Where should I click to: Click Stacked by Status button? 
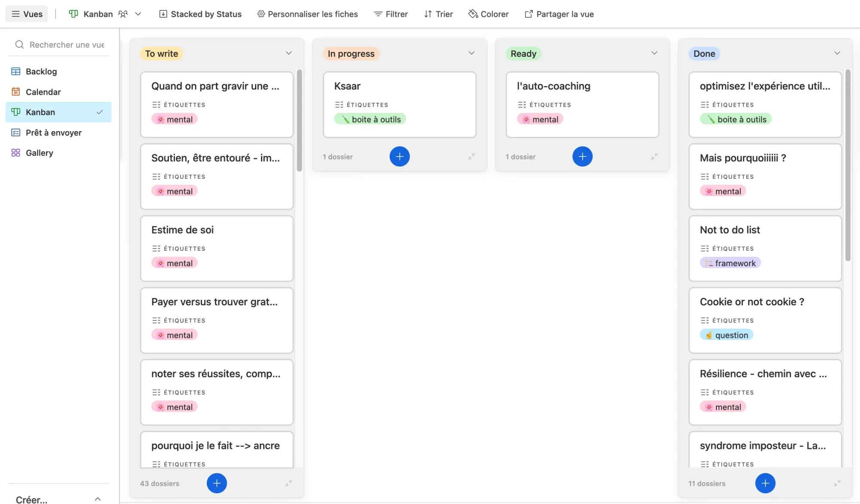(x=200, y=14)
